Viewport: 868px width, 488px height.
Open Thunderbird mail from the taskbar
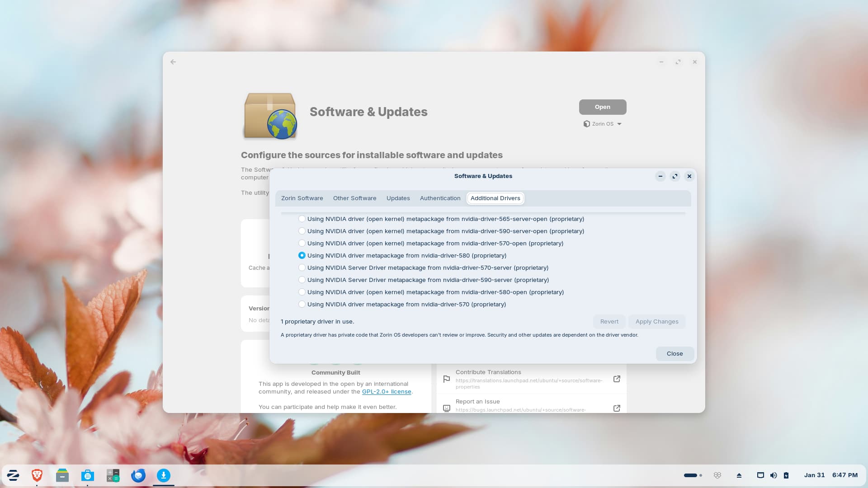coord(138,475)
